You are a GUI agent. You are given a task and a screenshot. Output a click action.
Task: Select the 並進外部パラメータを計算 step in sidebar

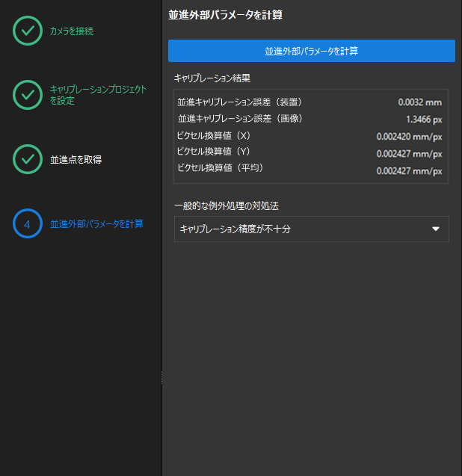[x=96, y=223]
